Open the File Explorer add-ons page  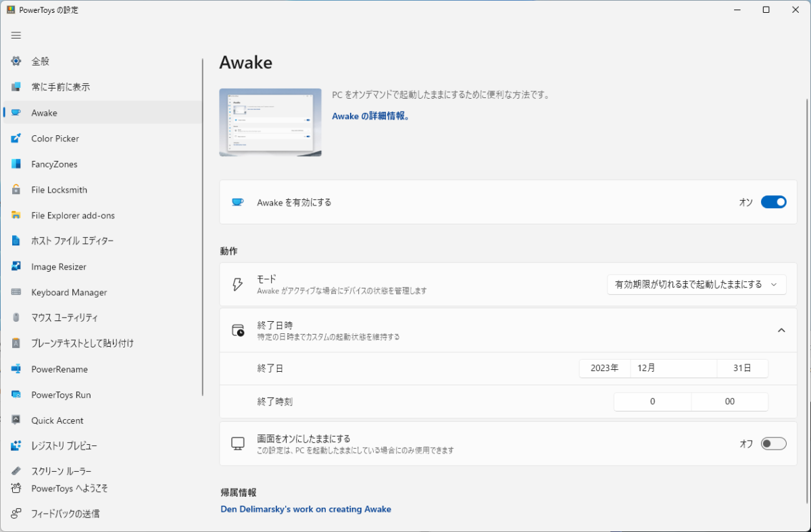pyautogui.click(x=103, y=216)
